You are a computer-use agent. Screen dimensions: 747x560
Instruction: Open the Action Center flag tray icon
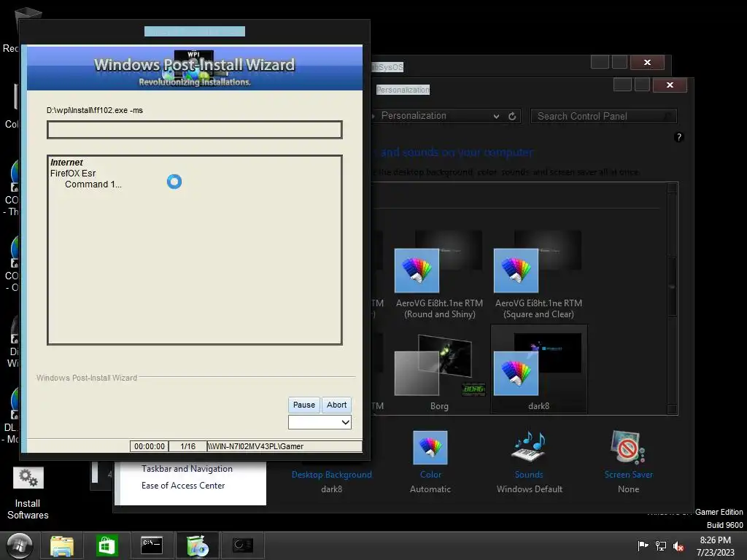pyautogui.click(x=643, y=545)
